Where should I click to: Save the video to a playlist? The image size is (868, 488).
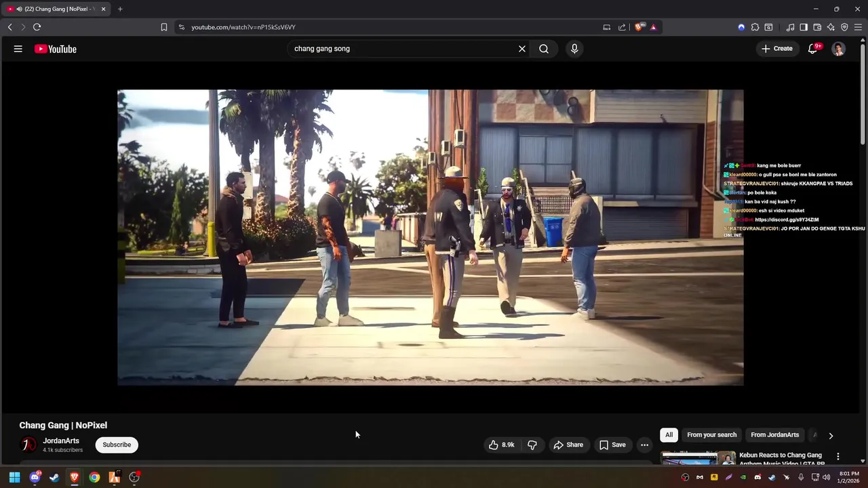(612, 445)
